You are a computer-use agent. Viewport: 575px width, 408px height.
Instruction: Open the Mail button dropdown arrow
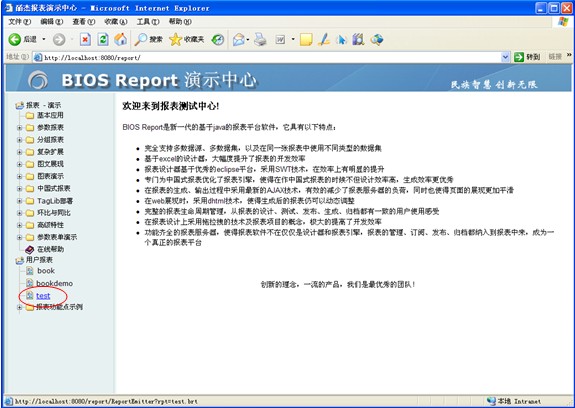[248, 39]
